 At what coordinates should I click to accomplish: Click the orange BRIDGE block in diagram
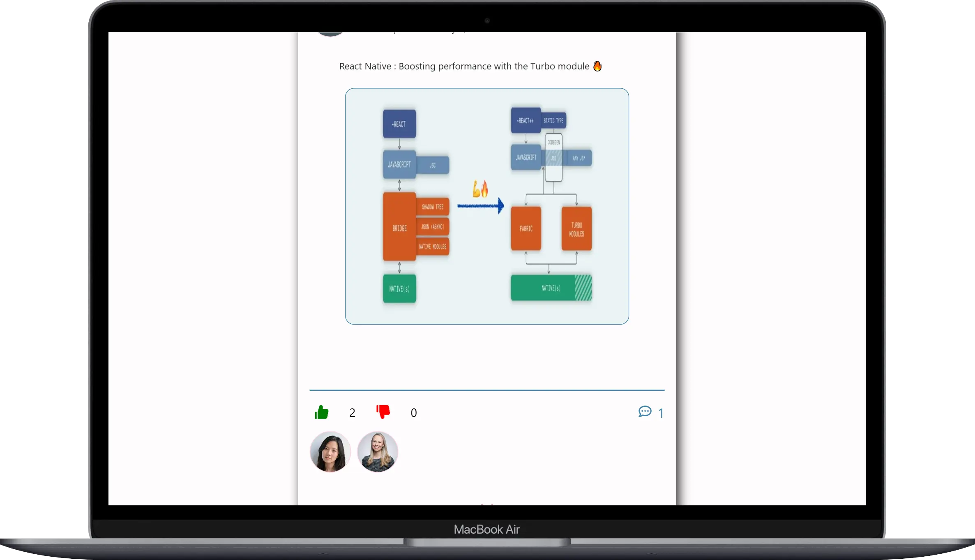[x=399, y=227]
